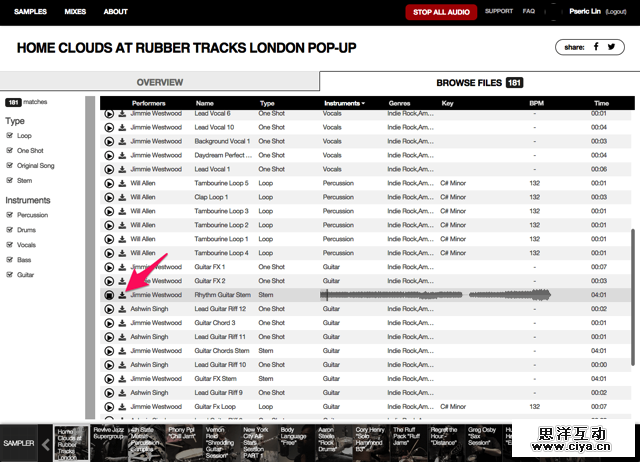Sort by the Genres column
This screenshot has width=640, height=462.
coord(399,103)
